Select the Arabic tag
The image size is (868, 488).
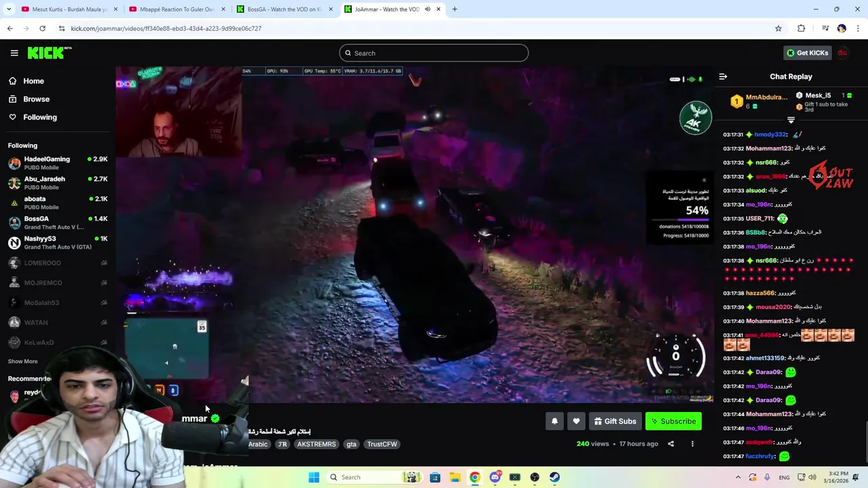point(258,444)
